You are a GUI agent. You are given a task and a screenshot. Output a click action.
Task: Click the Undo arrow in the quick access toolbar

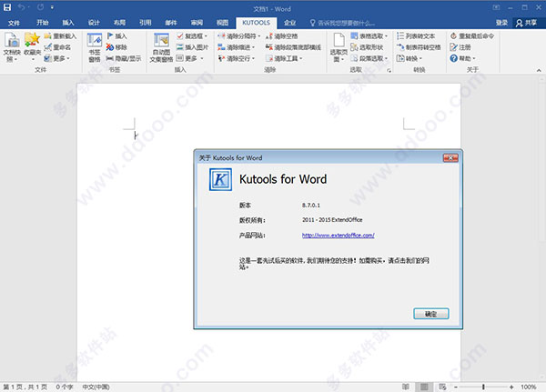click(22, 7)
